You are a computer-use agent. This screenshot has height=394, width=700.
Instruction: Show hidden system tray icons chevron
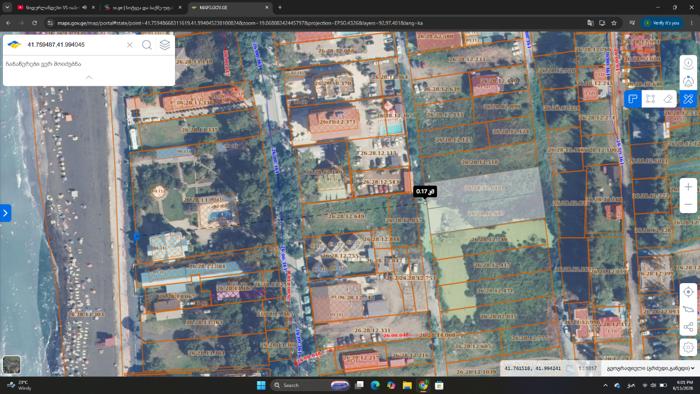(605, 385)
